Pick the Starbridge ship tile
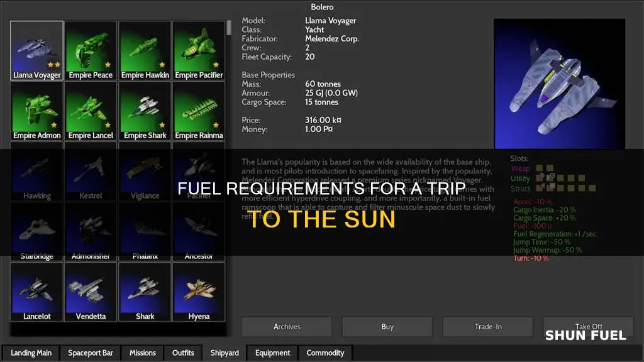Screen dimensions: 644x362 tap(37, 231)
